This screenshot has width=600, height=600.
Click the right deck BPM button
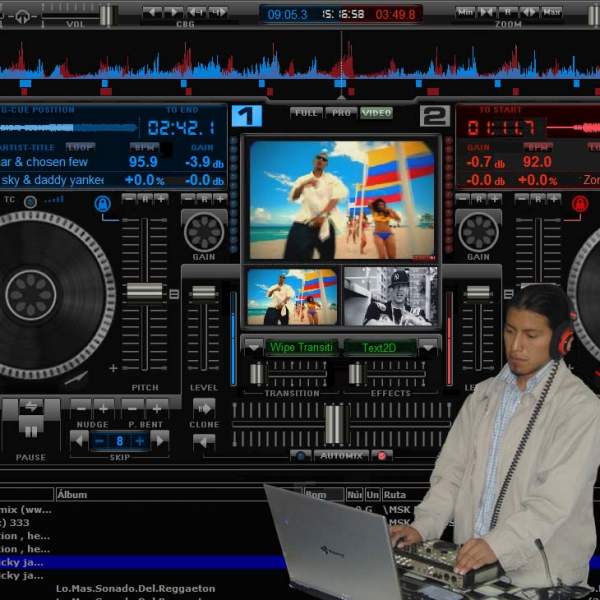point(538,147)
